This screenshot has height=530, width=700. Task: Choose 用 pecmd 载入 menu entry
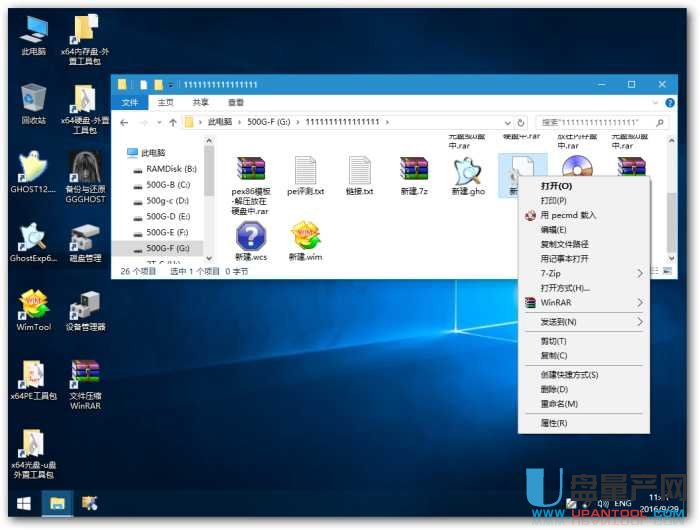tap(568, 215)
